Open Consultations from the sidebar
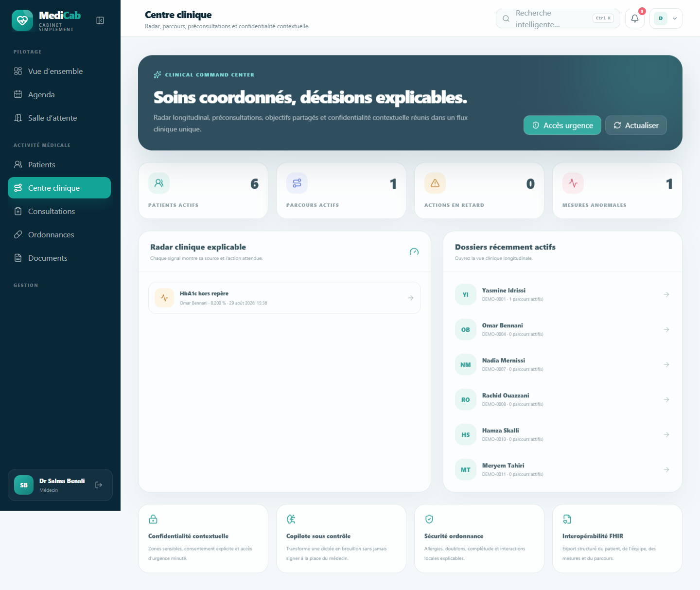Screen dimensions: 700x590 point(59,211)
